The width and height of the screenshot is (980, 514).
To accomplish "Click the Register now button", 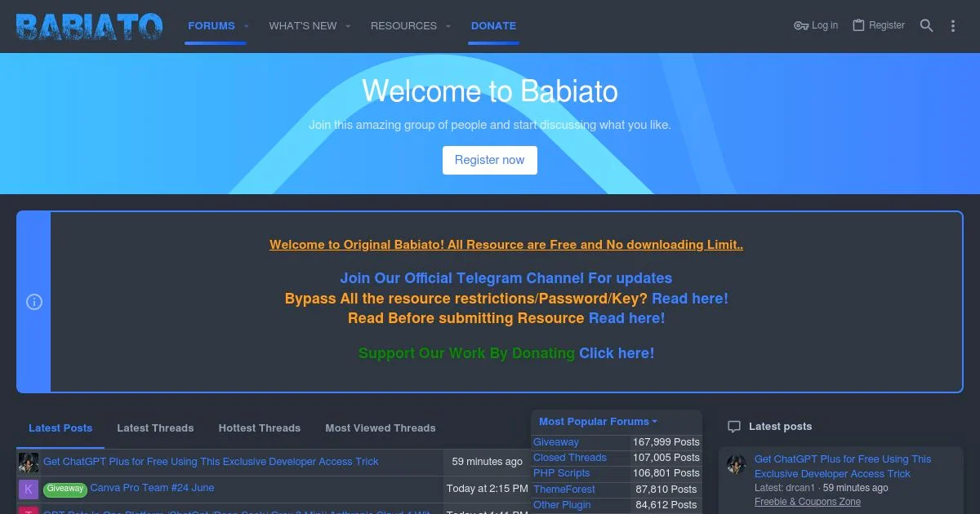I will pos(490,160).
